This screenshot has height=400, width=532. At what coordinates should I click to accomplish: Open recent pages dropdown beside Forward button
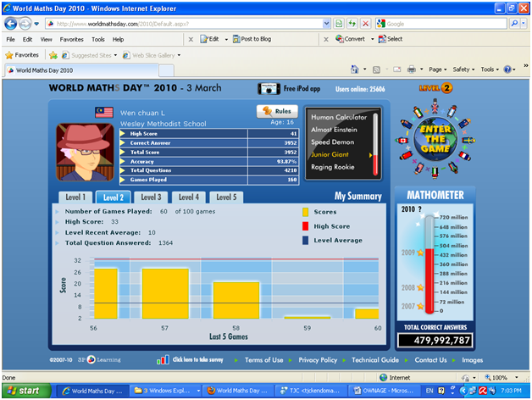[x=36, y=24]
